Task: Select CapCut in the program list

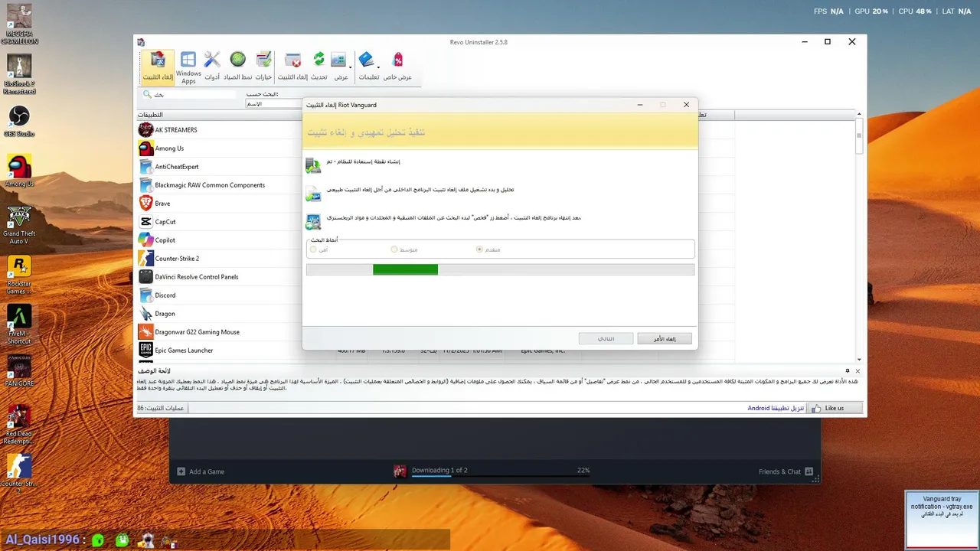Action: [219, 222]
